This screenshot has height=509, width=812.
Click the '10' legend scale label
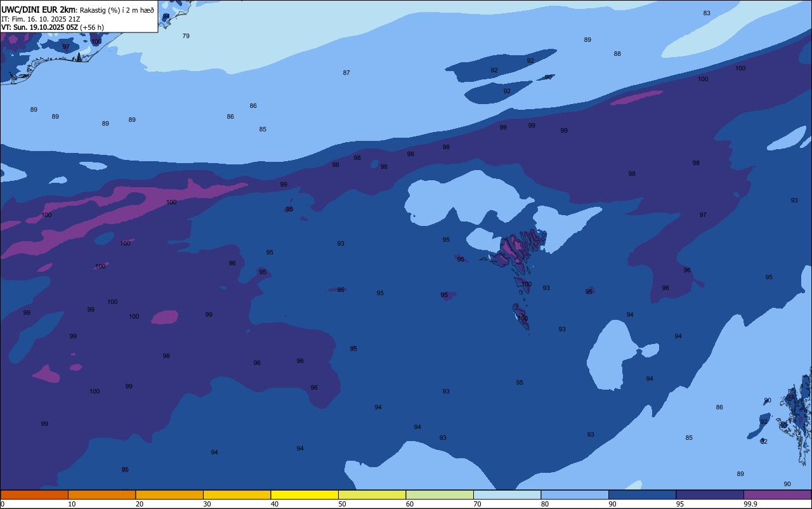(72, 504)
